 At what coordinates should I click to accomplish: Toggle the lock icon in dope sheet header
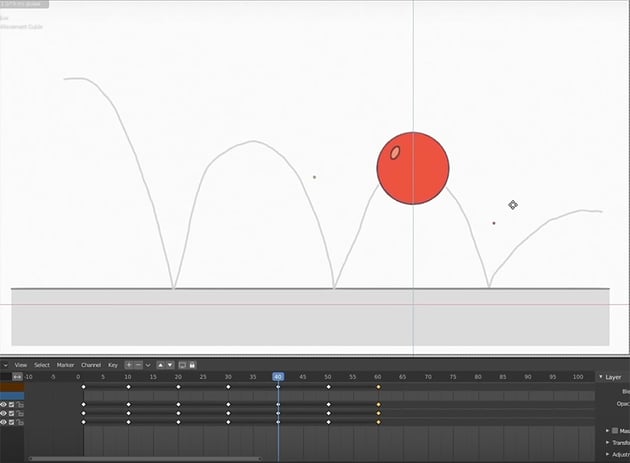192,365
